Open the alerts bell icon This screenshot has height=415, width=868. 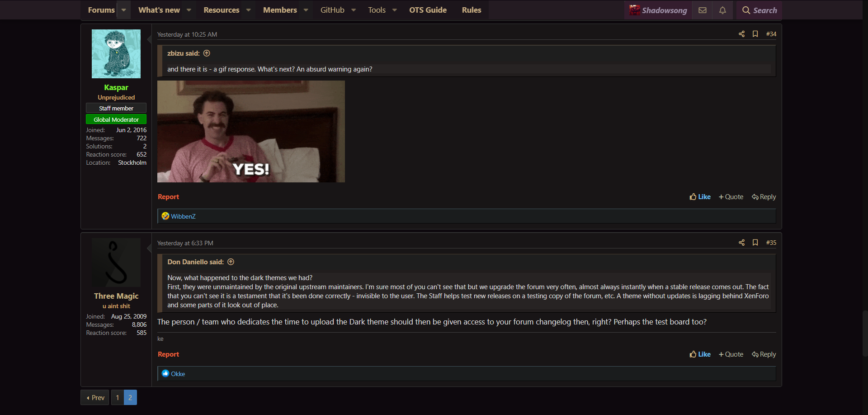[722, 10]
